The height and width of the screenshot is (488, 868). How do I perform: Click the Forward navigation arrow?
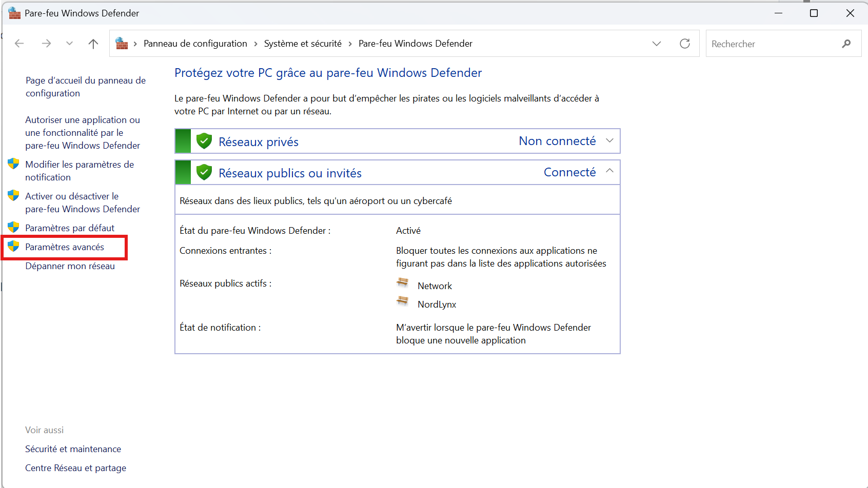(46, 44)
